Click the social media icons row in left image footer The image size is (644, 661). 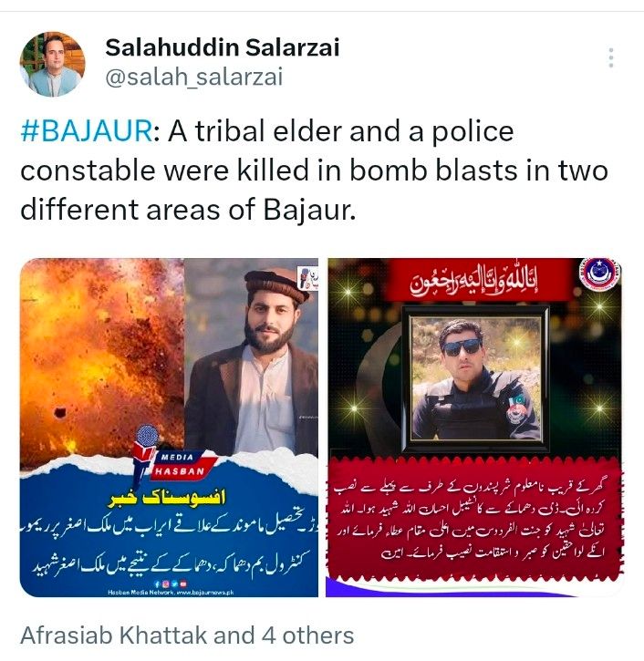click(171, 584)
